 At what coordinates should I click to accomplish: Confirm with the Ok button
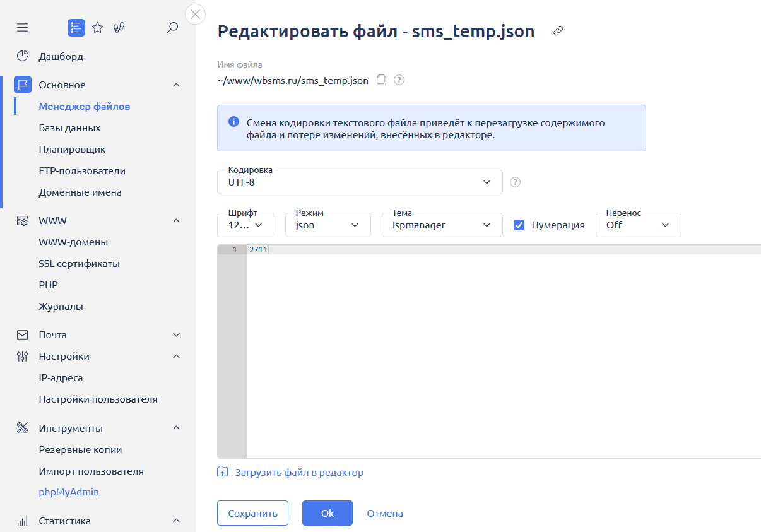327,513
